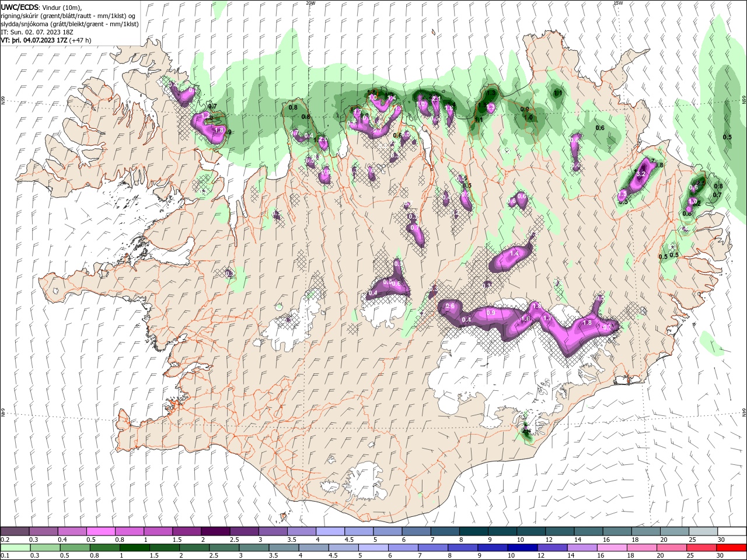Click the '20W' longitude label
The height and width of the screenshot is (560, 747).
pos(310,3)
